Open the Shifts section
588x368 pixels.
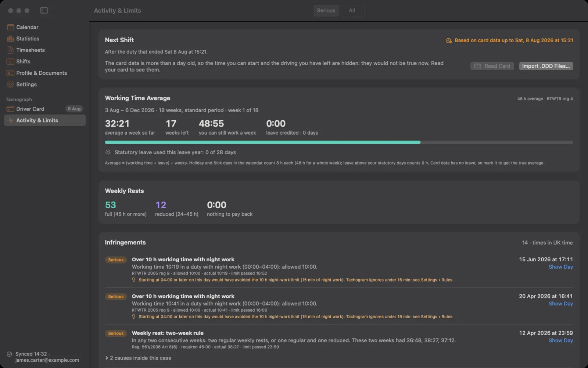coord(45,61)
